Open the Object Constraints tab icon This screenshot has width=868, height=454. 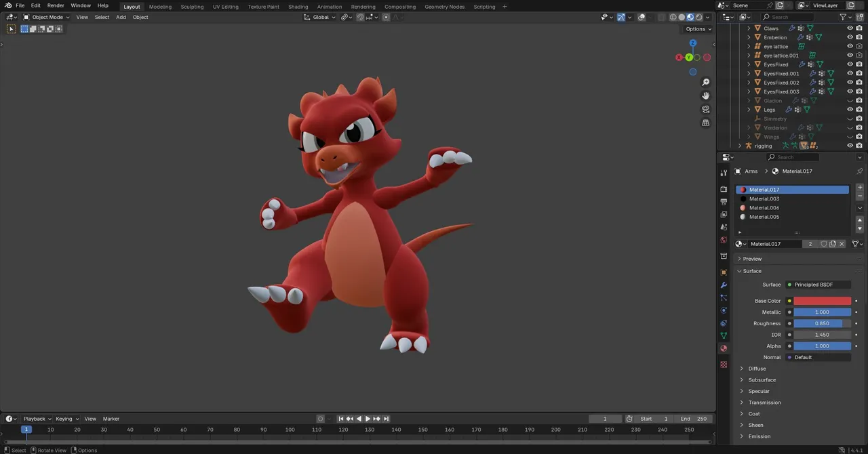click(x=724, y=323)
